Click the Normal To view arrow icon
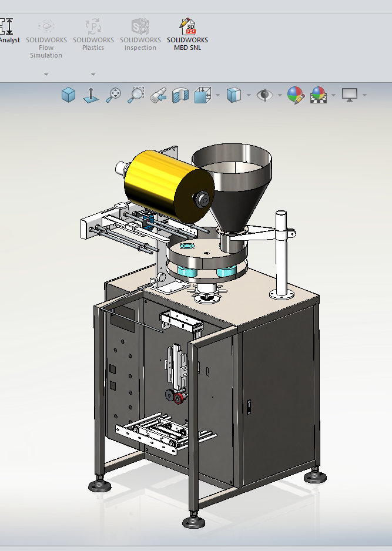Screen dimensions: 392x551 pyautogui.click(x=91, y=95)
